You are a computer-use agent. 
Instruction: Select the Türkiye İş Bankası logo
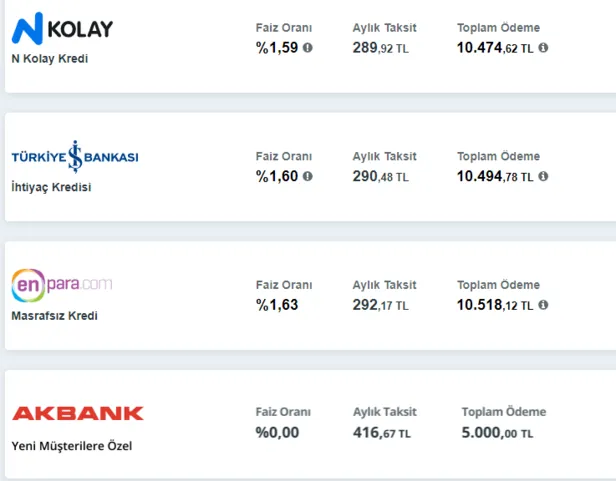click(75, 157)
